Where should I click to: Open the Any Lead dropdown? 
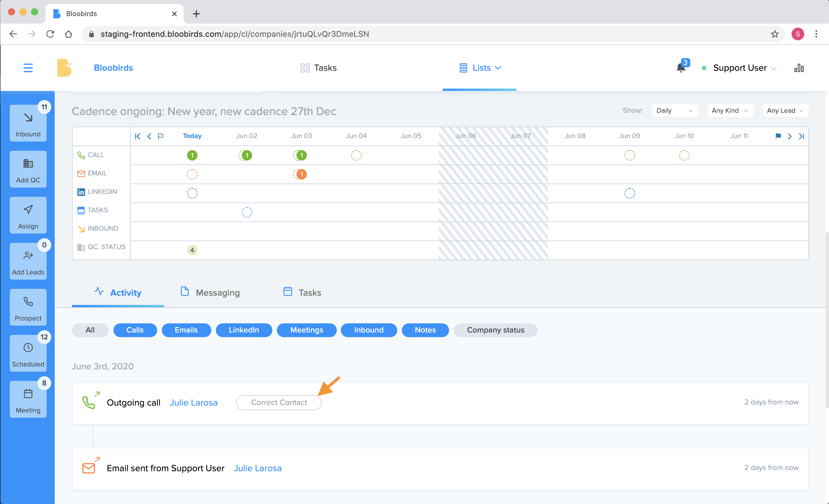click(785, 111)
